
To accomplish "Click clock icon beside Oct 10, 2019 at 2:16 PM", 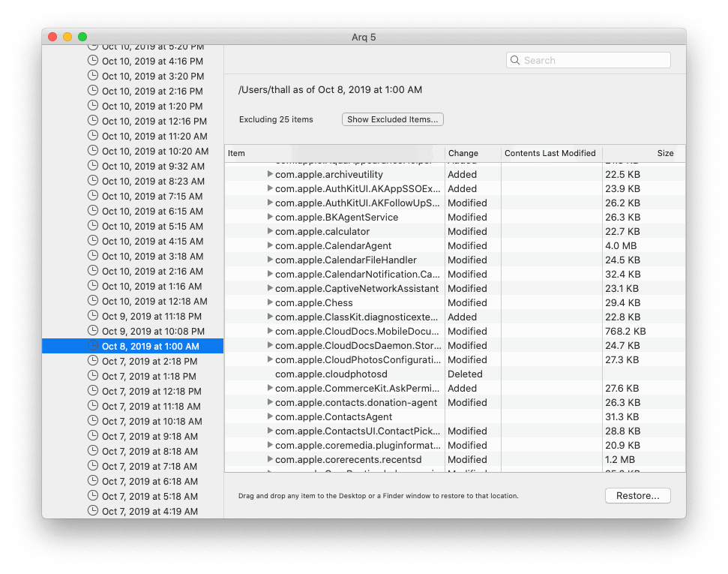I will click(x=93, y=91).
